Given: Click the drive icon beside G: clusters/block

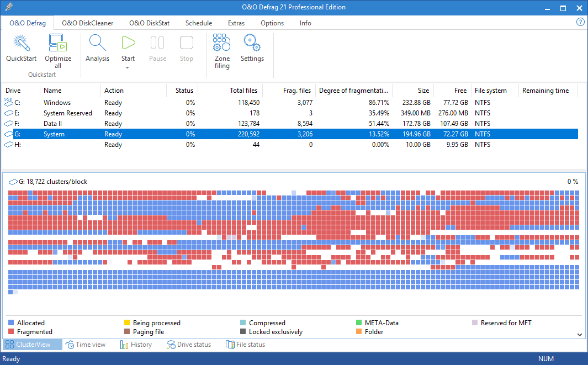Looking at the screenshot, I should tap(13, 182).
